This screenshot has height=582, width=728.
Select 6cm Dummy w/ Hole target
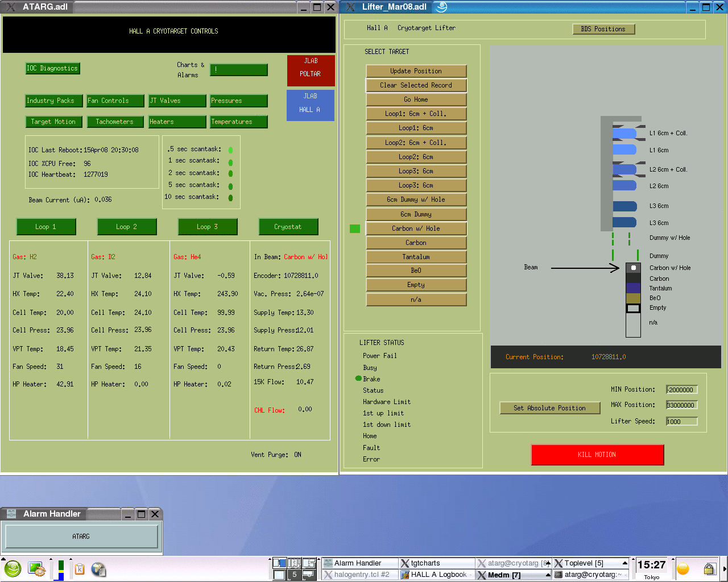click(416, 199)
